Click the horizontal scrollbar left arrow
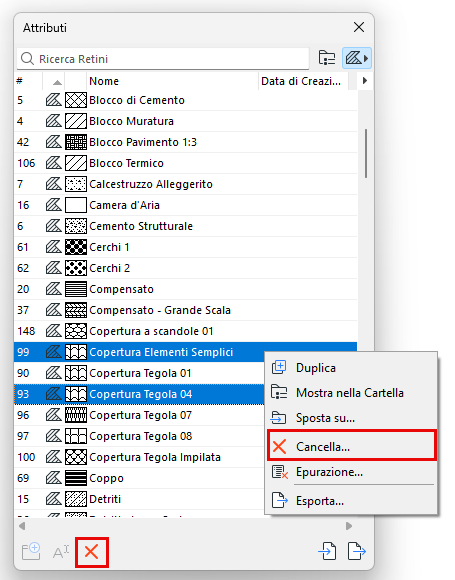This screenshot has width=455, height=580. tap(22, 526)
